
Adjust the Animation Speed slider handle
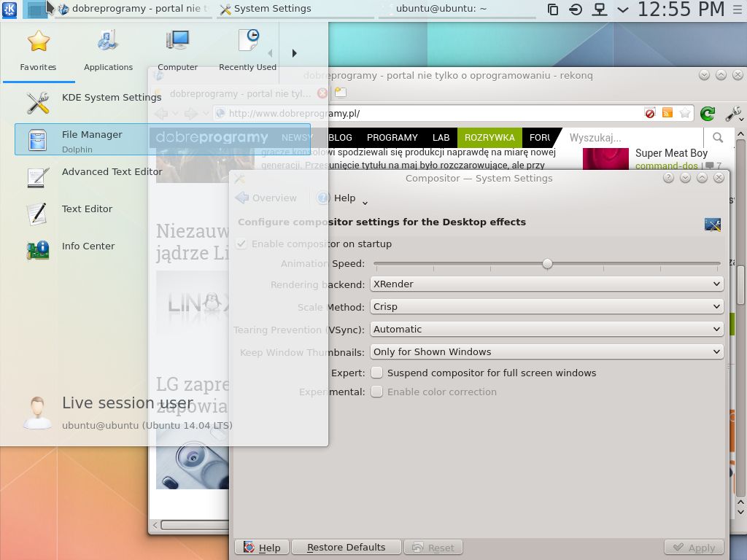point(547,263)
